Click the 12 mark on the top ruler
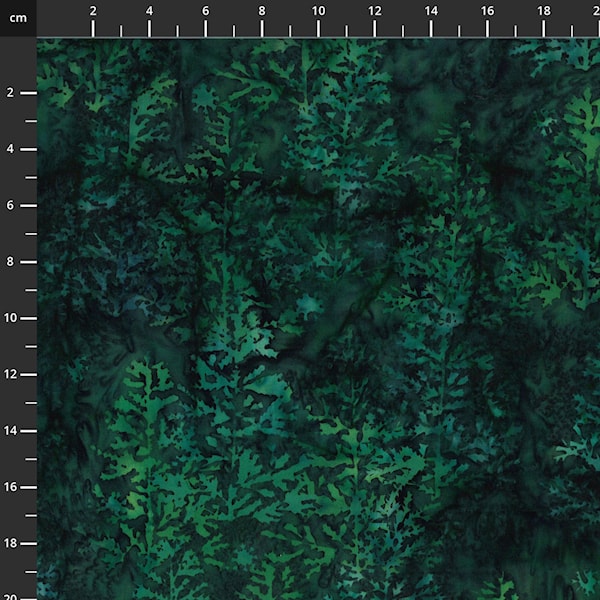Image resolution: width=600 pixels, height=600 pixels. [374, 11]
